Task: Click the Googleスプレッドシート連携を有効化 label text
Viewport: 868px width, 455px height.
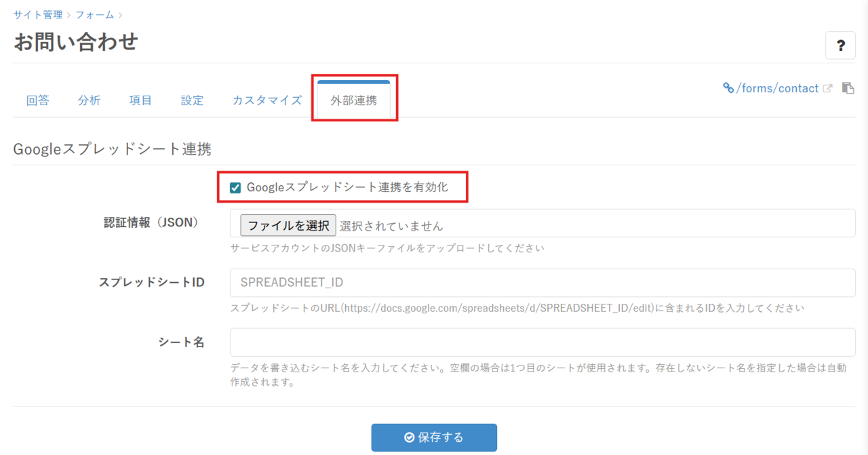Action: [x=347, y=187]
